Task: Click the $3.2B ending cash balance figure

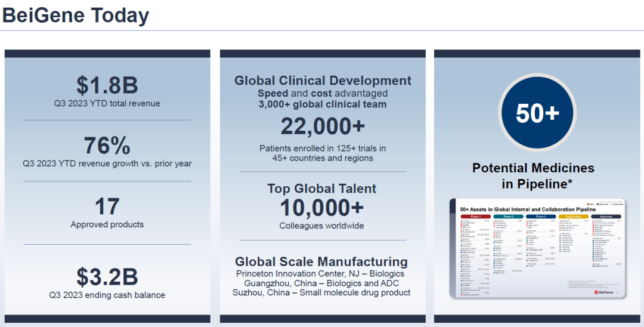Action: (x=107, y=276)
